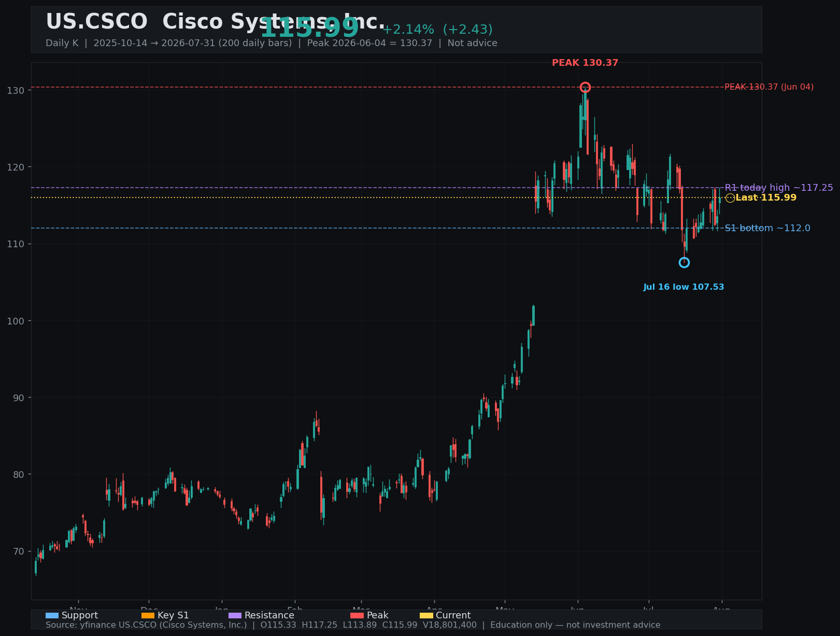Click the large 115.99 price in the header
Viewport: 840px width, 636px height.
309,27
